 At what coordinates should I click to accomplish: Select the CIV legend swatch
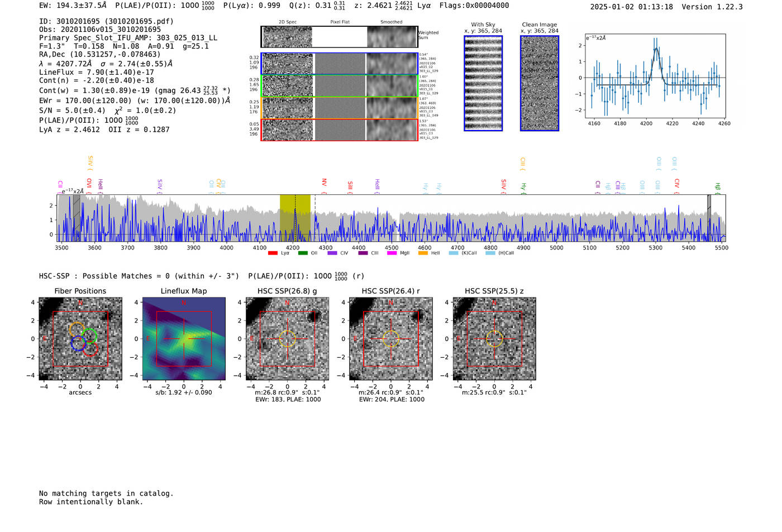coord(332,253)
